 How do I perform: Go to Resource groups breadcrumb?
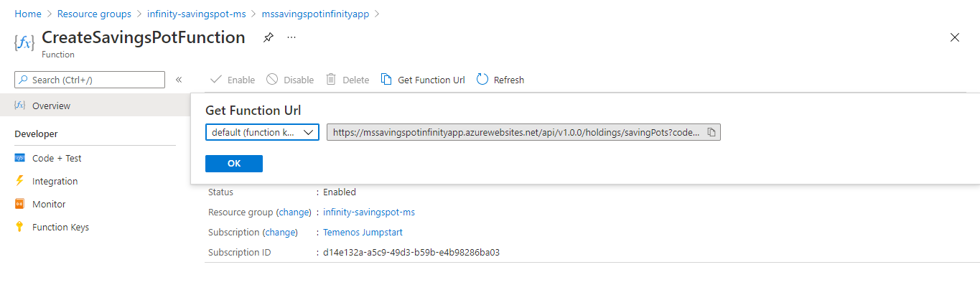(94, 14)
